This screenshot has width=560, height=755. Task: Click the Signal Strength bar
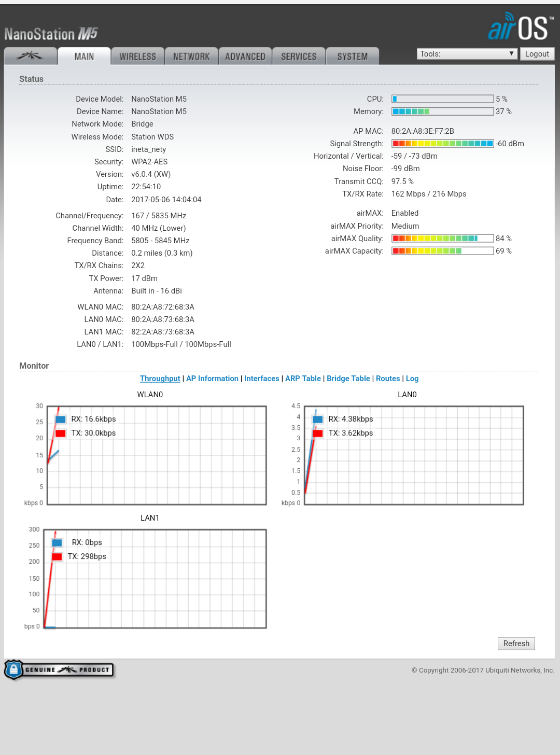click(x=442, y=144)
